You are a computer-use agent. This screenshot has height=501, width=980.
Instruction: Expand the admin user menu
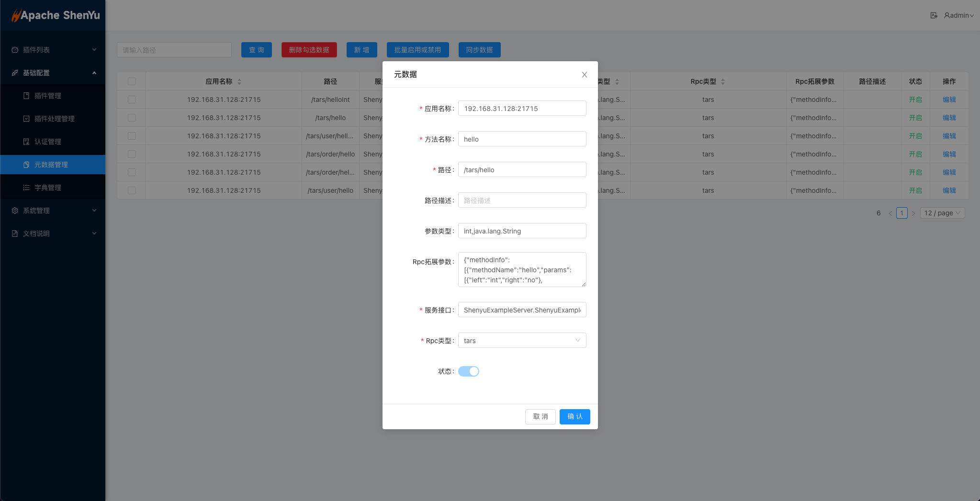click(x=958, y=15)
